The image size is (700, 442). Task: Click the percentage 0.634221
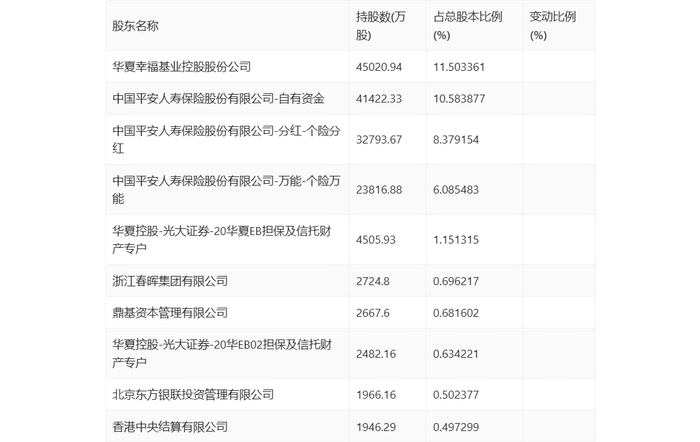[x=456, y=354]
